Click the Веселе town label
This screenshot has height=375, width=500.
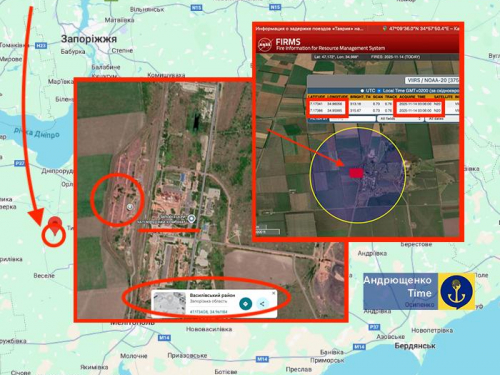pyautogui.click(x=44, y=276)
